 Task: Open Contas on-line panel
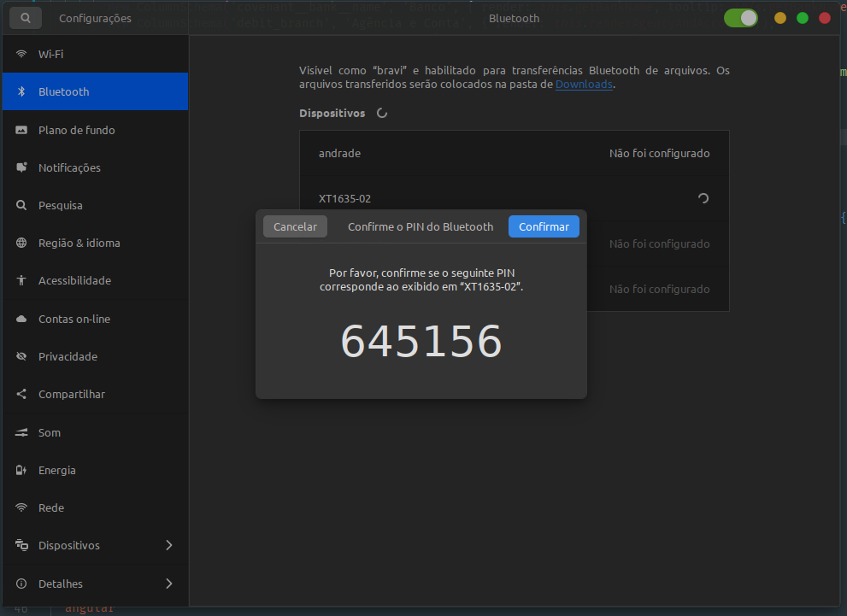95,319
